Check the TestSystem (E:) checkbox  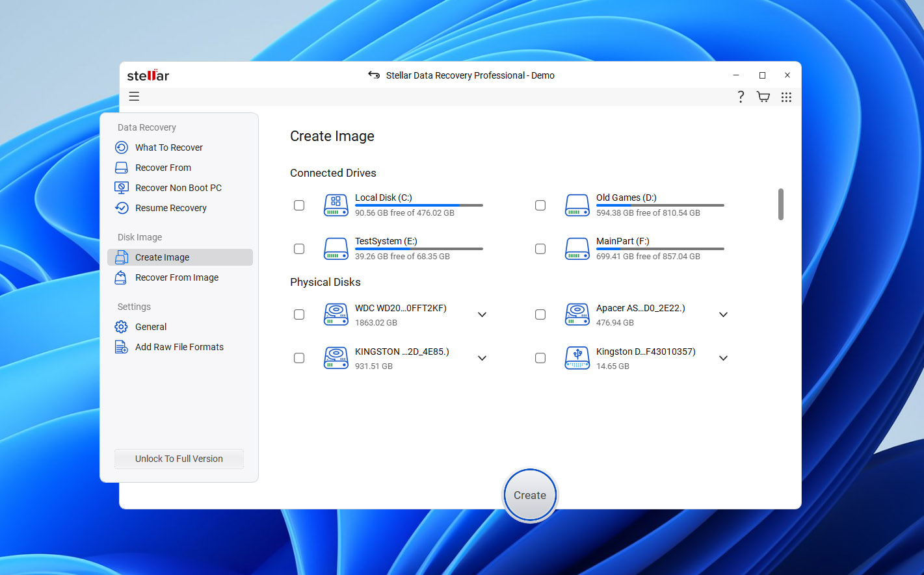(x=299, y=249)
